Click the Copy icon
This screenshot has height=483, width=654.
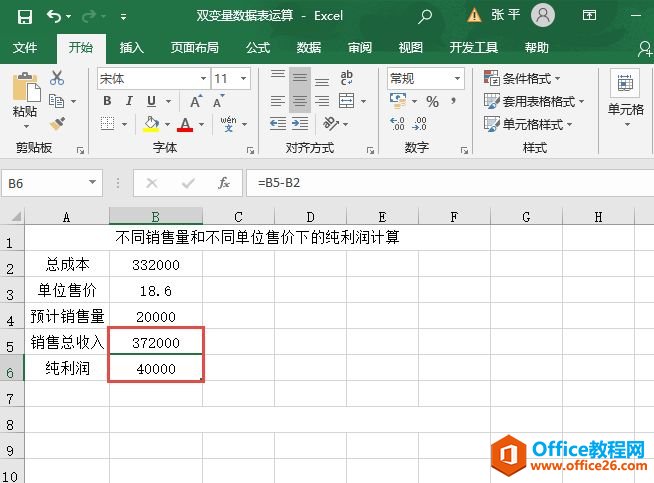coord(56,101)
